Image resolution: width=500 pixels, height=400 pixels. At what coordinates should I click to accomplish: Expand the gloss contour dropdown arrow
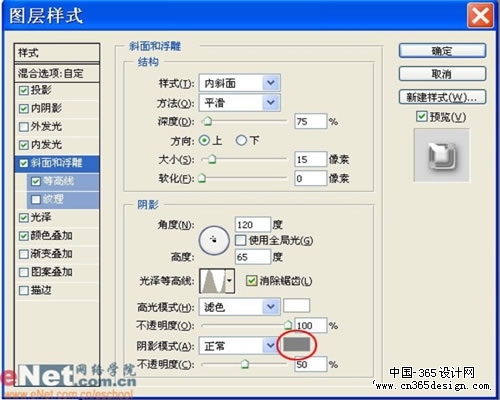[230, 281]
